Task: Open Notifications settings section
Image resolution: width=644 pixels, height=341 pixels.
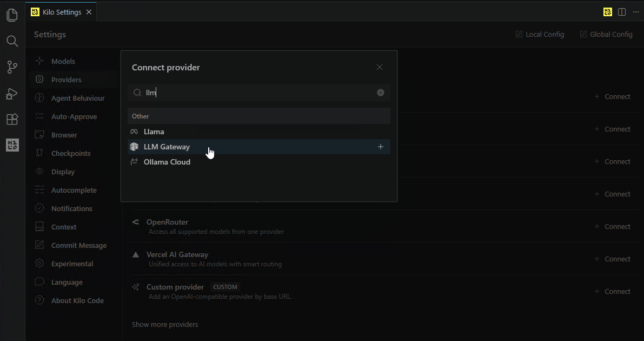Action: tap(74, 208)
